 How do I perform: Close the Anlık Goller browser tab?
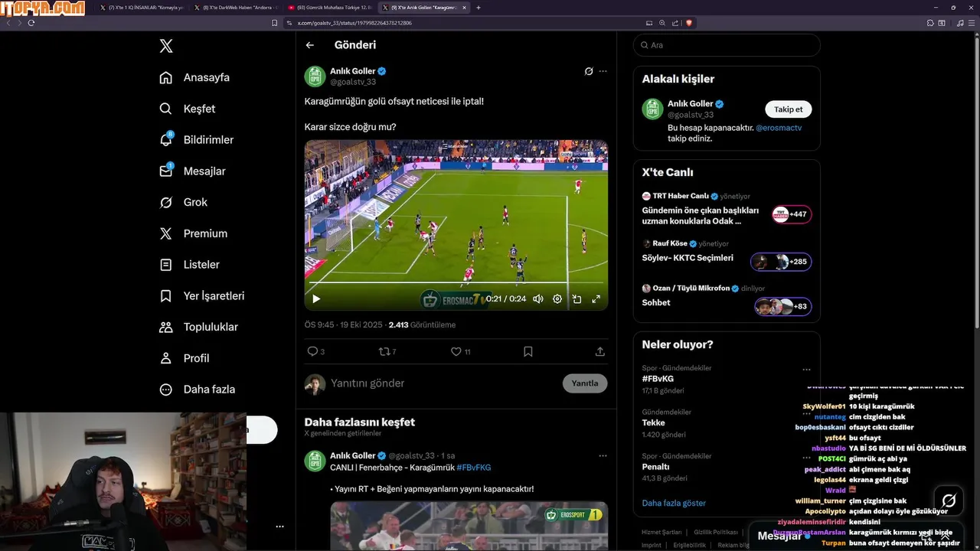point(464,8)
